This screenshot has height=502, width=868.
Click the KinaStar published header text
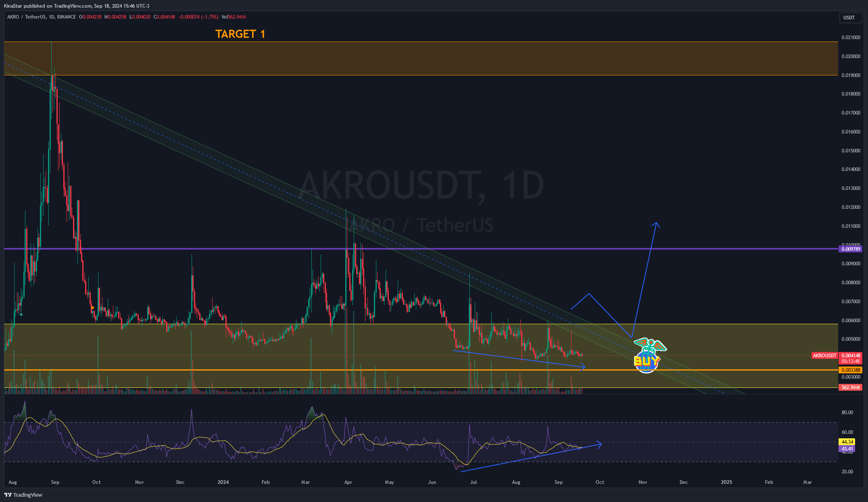pyautogui.click(x=77, y=6)
